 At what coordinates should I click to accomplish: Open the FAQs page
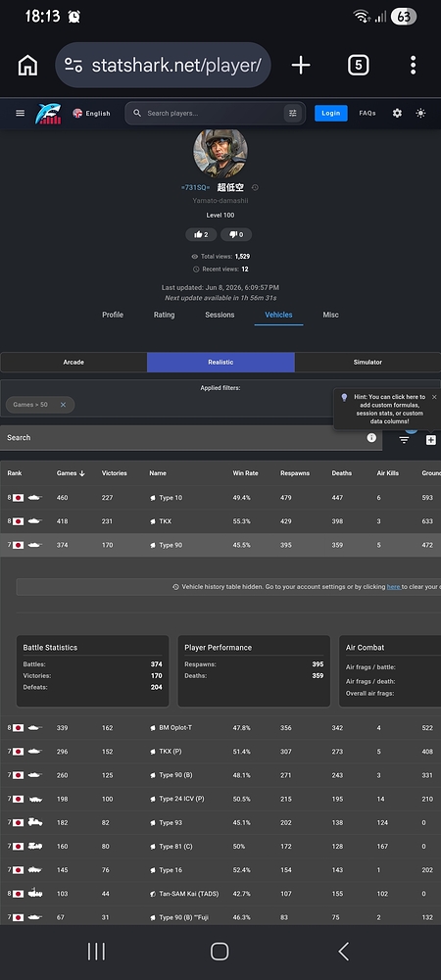click(367, 113)
